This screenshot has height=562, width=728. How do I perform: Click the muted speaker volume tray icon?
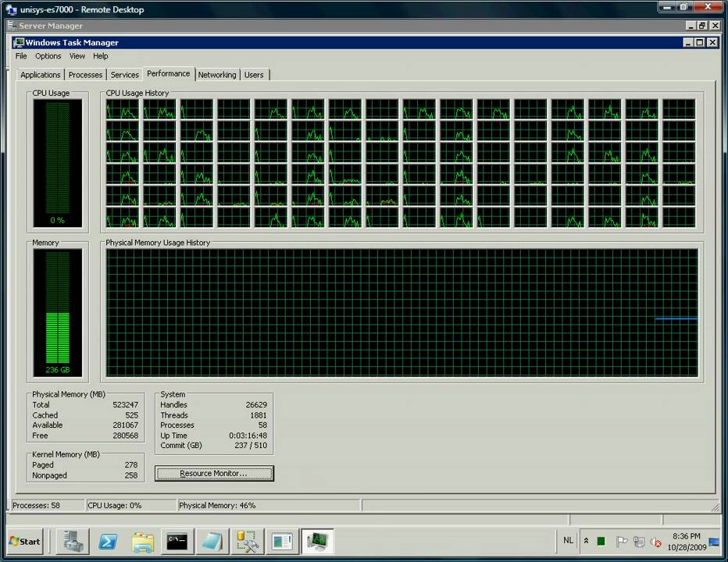[655, 542]
